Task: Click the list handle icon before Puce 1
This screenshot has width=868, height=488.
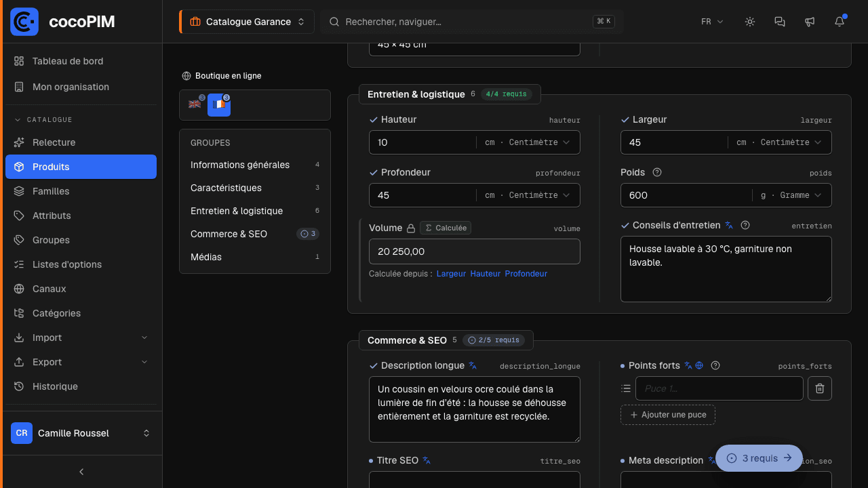Action: click(x=626, y=388)
